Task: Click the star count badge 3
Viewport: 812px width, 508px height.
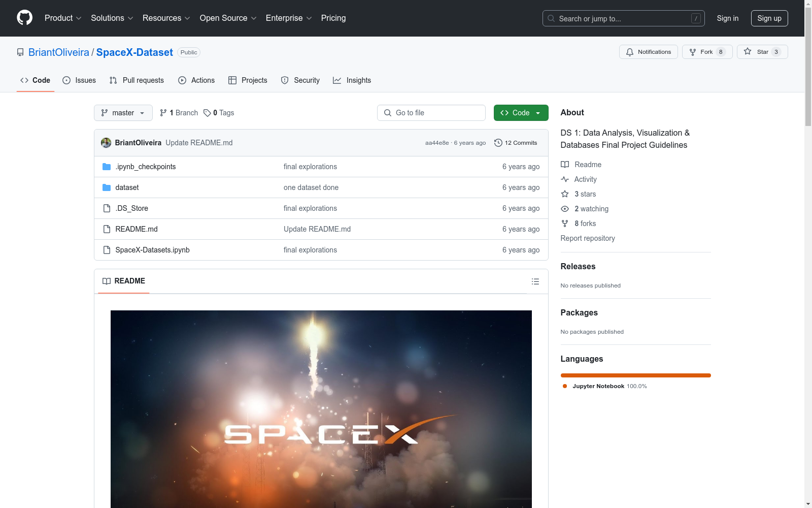Action: (x=776, y=52)
